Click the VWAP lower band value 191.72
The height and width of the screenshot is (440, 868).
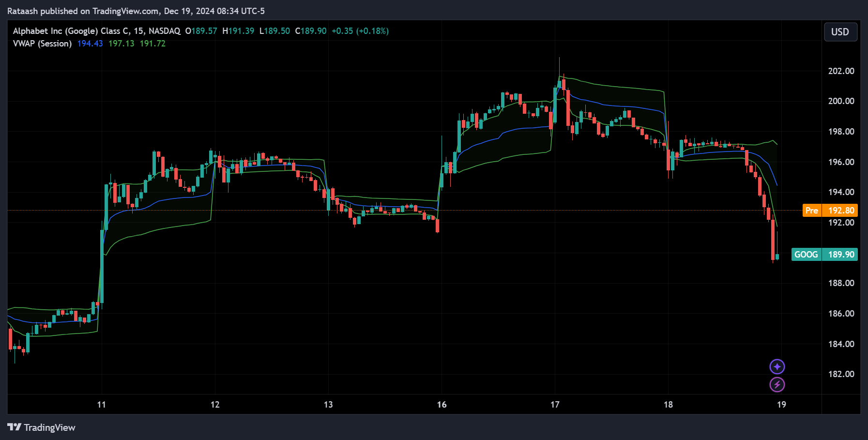coord(152,44)
